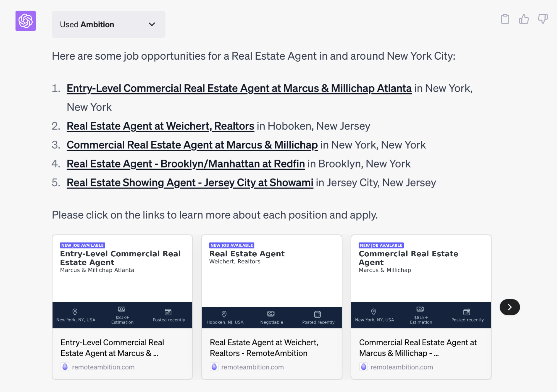Copy the response with clipboard icon
The image size is (557, 392).
pyautogui.click(x=505, y=19)
